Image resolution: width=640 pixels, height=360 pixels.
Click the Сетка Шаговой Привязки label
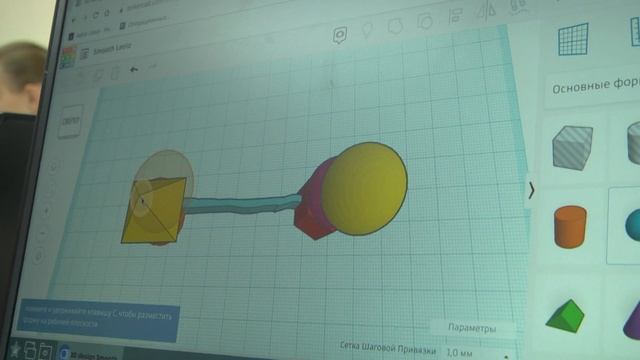pos(388,348)
